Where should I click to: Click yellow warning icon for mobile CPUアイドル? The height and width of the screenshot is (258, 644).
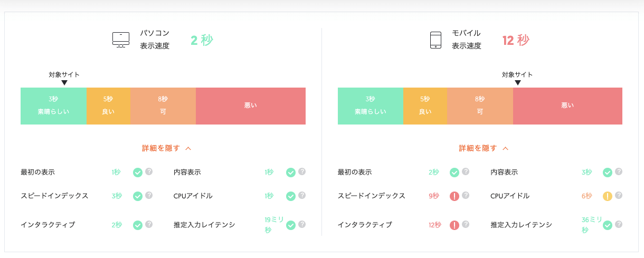click(x=608, y=196)
